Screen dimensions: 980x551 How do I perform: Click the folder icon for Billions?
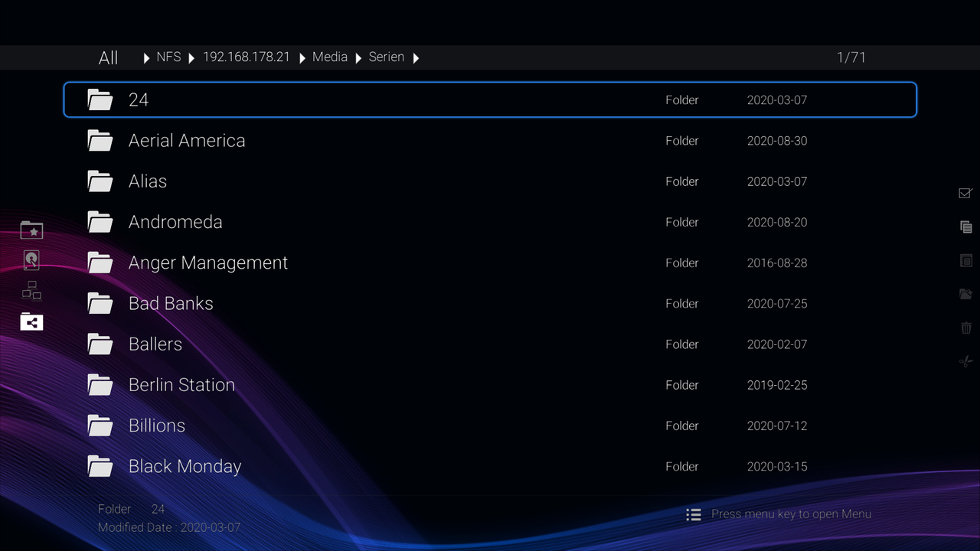pos(100,425)
